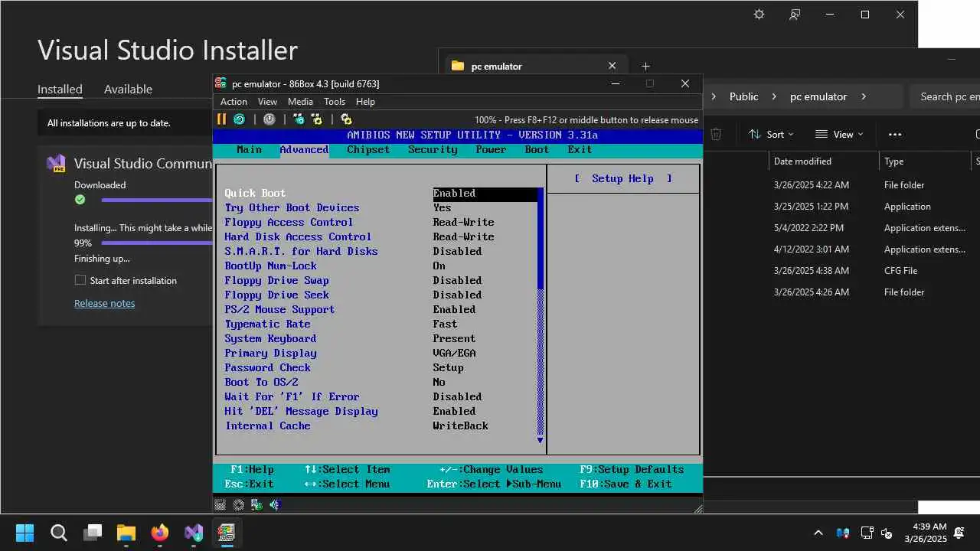Select the Main BIOS menu tab
The width and height of the screenshot is (980, 551).
[249, 149]
